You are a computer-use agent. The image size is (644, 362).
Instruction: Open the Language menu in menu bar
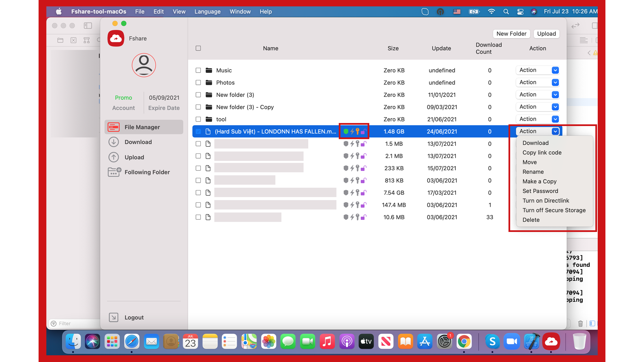pyautogui.click(x=207, y=12)
